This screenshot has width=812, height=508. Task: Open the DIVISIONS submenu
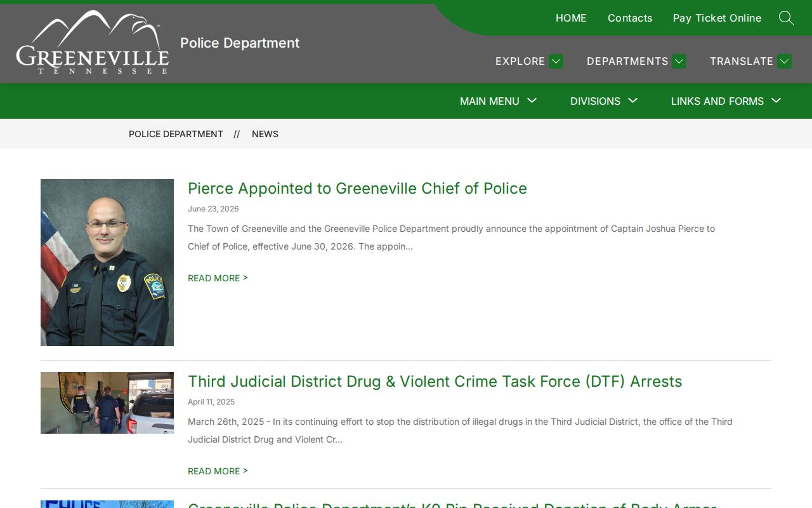[604, 101]
